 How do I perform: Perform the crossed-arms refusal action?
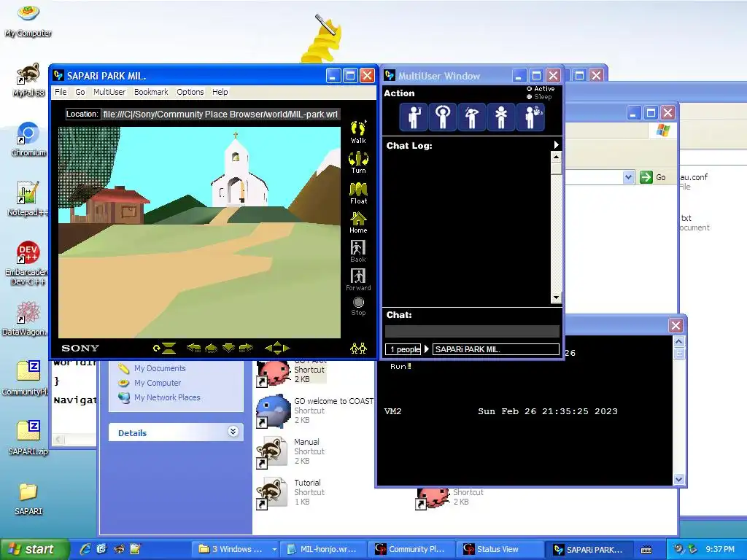pyautogui.click(x=501, y=117)
